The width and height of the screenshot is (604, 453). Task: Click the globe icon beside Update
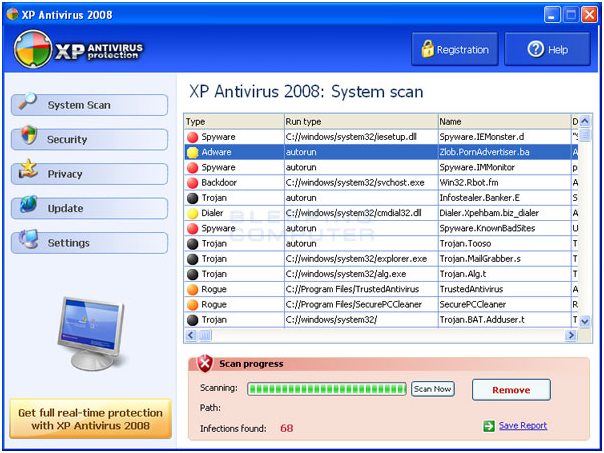pos(29,204)
